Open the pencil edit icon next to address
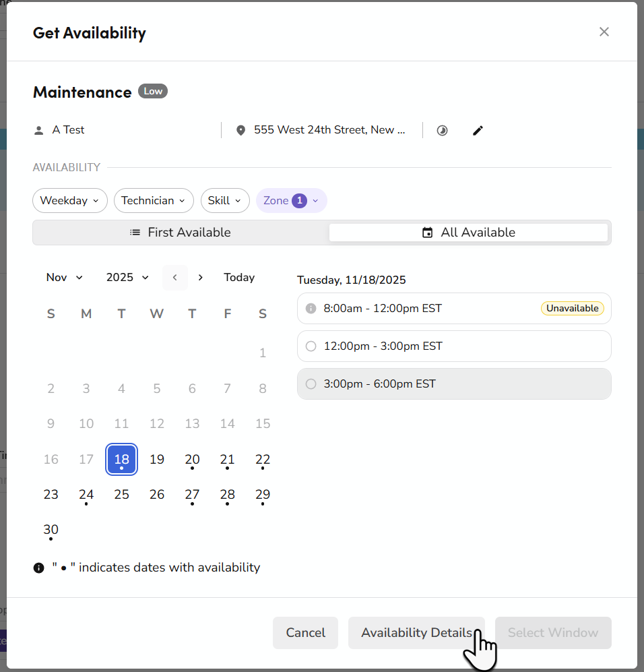The width and height of the screenshot is (644, 672). point(478,130)
